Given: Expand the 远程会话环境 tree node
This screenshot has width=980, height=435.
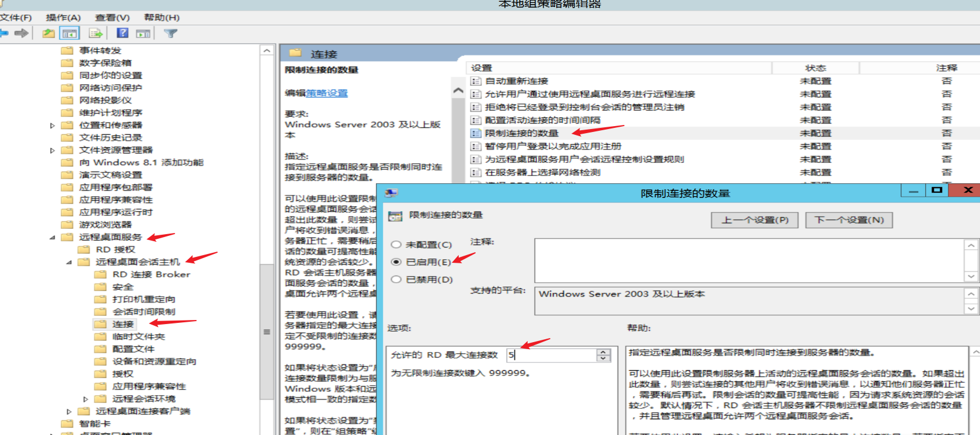Looking at the screenshot, I should 86,399.
